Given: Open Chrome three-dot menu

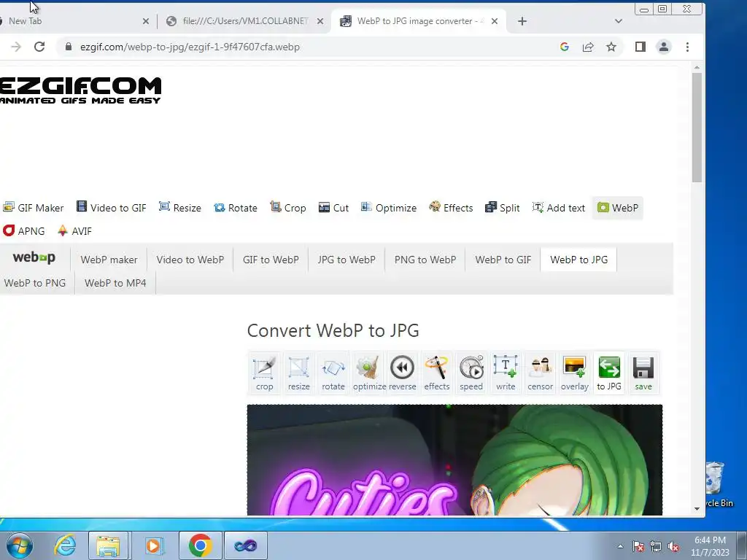Looking at the screenshot, I should [687, 47].
